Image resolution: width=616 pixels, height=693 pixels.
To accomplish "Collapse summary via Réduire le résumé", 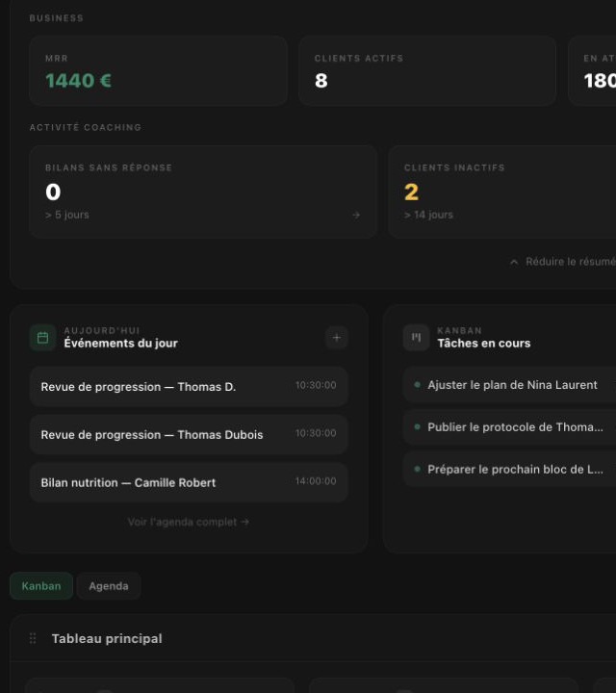I will coord(563,262).
